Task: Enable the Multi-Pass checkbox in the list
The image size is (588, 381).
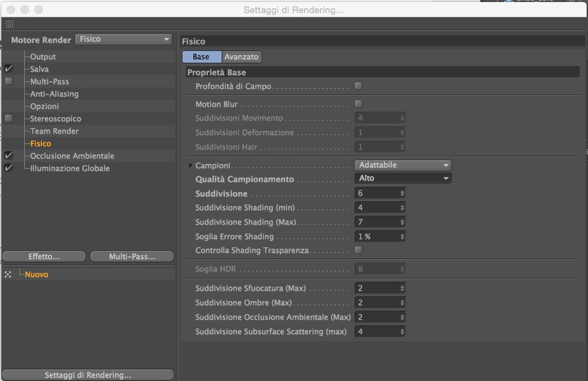Action: [x=8, y=81]
